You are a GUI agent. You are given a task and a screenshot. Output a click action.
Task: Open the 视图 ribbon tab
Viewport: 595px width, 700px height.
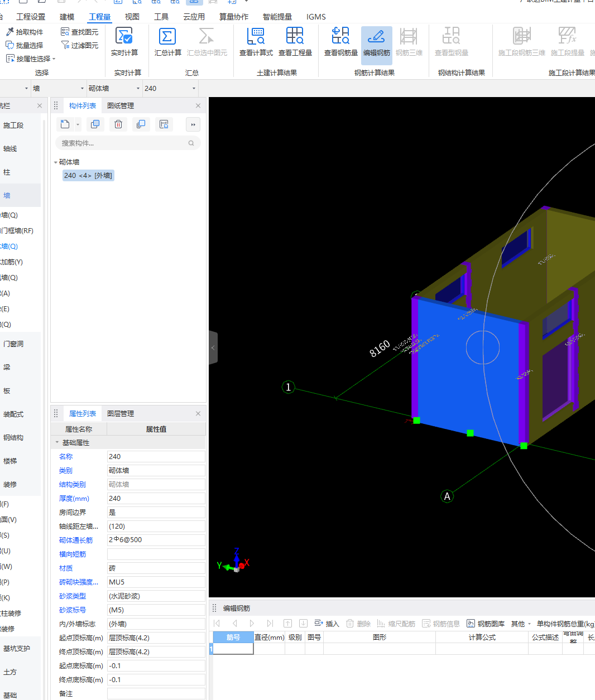coord(132,17)
